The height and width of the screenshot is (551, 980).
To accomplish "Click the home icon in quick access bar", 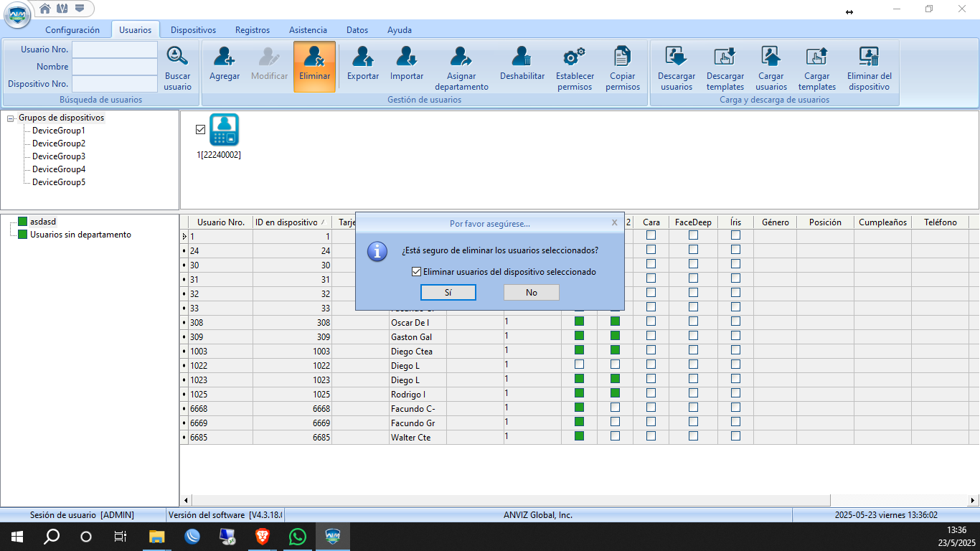I will pos(45,9).
